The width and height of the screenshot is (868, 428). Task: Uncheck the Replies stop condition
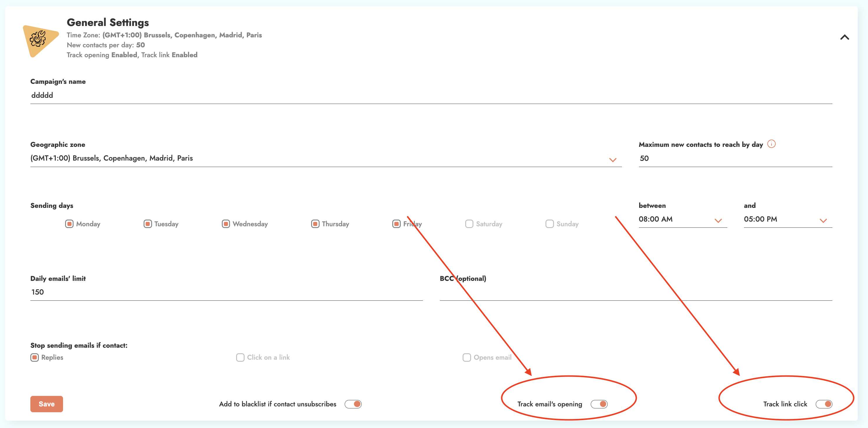click(34, 357)
